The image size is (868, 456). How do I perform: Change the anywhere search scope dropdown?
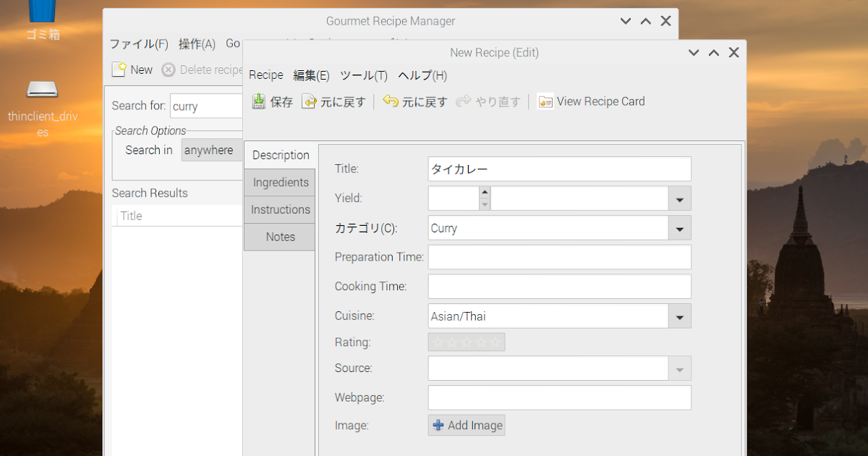pos(210,150)
